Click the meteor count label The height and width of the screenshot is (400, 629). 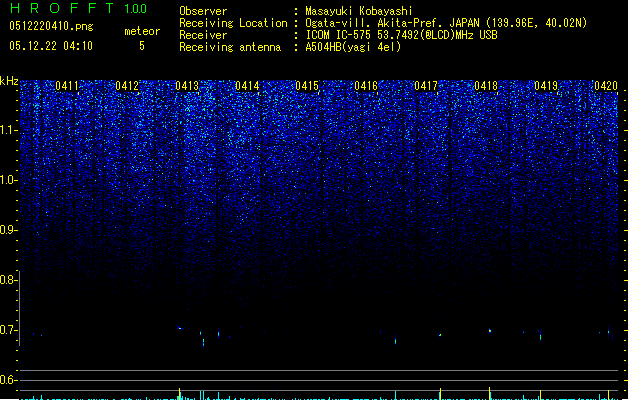[x=142, y=31]
